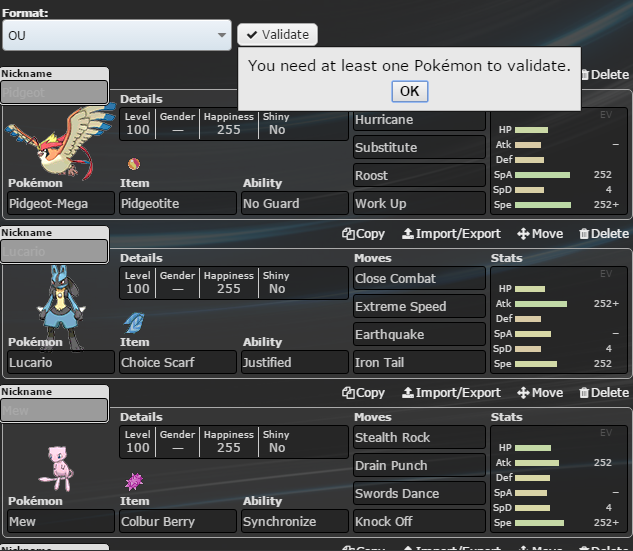Select the Mew sprite image
Viewport: 633px width, 551px height.
(x=57, y=468)
